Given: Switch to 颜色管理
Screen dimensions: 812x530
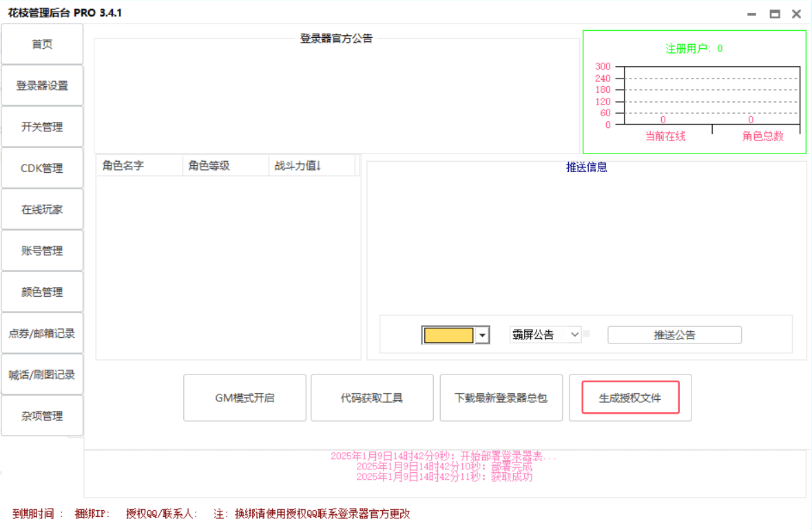Looking at the screenshot, I should (x=42, y=291).
